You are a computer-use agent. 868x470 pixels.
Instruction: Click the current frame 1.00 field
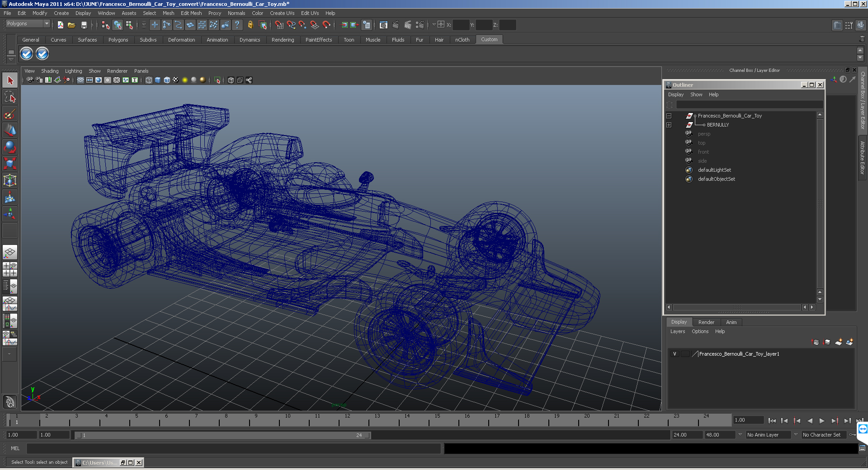click(x=748, y=420)
